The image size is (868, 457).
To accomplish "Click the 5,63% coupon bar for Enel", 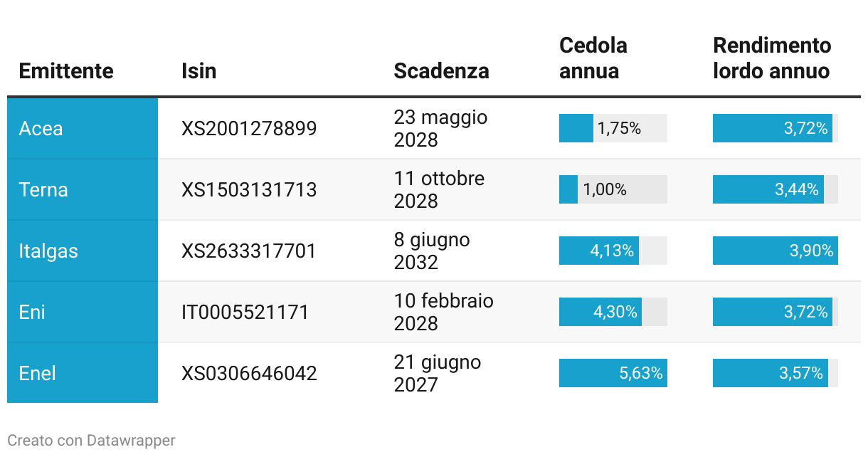I will pyautogui.click(x=613, y=373).
